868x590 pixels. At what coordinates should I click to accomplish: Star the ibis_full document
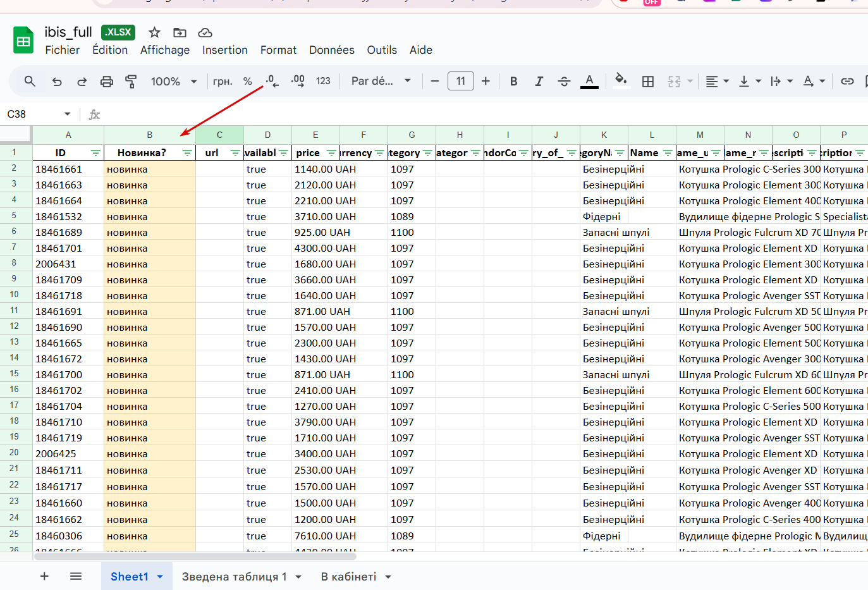154,32
